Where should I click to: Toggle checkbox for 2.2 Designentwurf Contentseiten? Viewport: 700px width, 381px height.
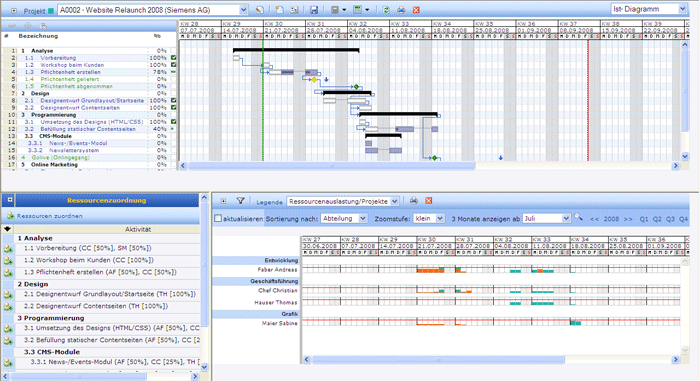click(x=173, y=108)
